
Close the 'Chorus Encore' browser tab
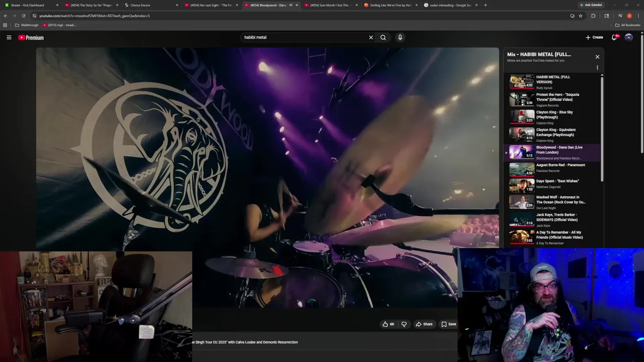tap(177, 5)
